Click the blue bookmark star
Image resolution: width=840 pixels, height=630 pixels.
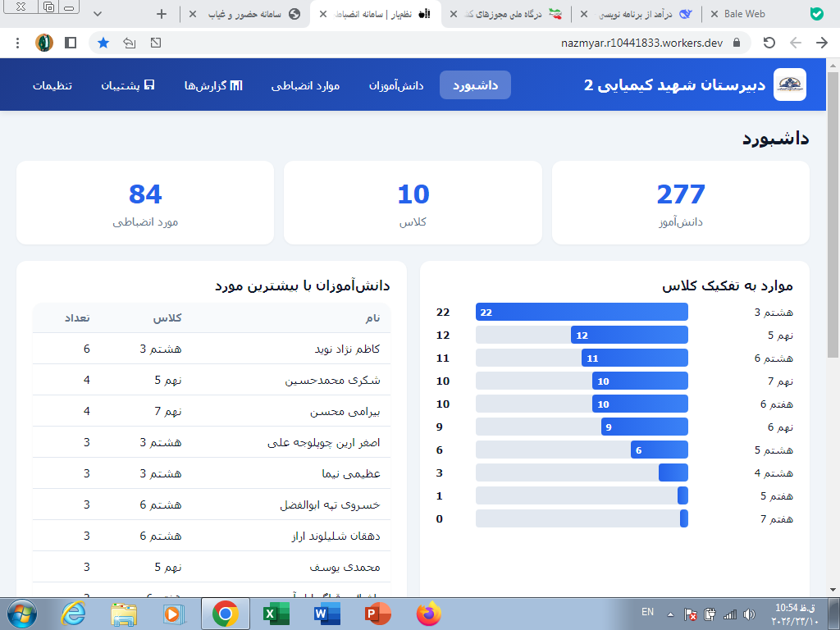click(103, 43)
